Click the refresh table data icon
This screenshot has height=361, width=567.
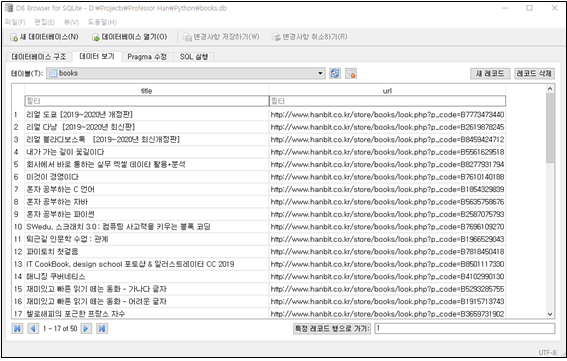click(x=335, y=73)
